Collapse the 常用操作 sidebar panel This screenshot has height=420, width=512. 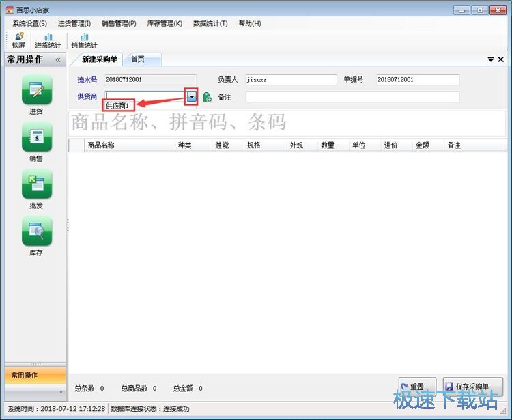point(58,60)
